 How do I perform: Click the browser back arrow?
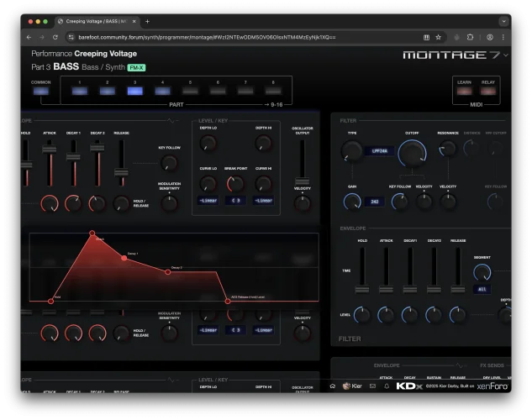pos(29,37)
